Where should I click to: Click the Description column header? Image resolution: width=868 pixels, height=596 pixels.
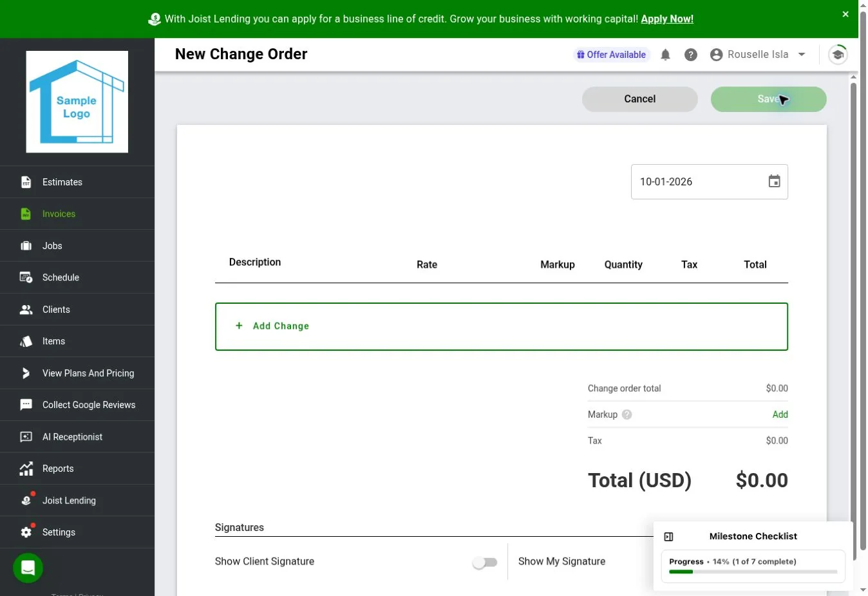(255, 262)
